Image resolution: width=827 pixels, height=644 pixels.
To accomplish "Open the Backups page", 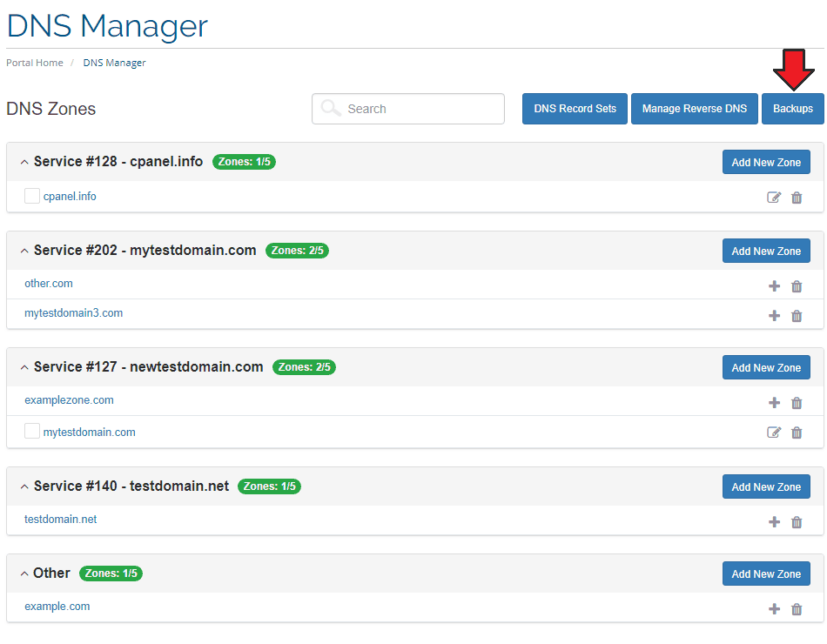I will point(793,109).
